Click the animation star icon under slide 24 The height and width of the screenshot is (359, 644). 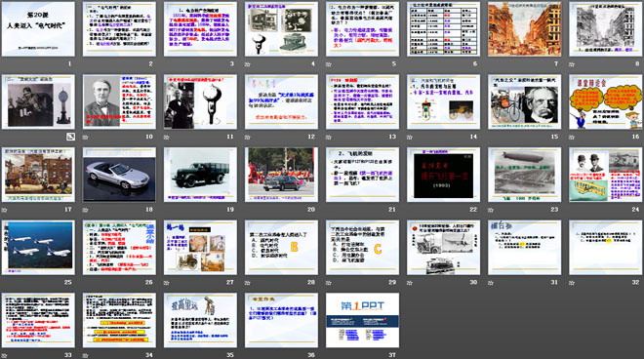tap(572, 210)
